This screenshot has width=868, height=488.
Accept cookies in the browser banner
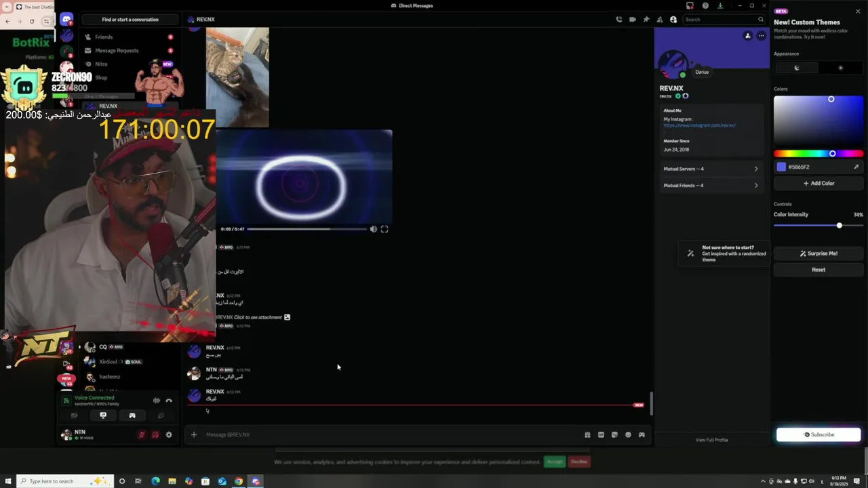tap(555, 462)
